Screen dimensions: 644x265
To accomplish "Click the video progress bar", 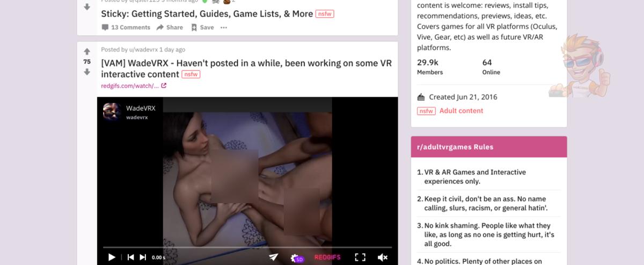I will [x=247, y=247].
